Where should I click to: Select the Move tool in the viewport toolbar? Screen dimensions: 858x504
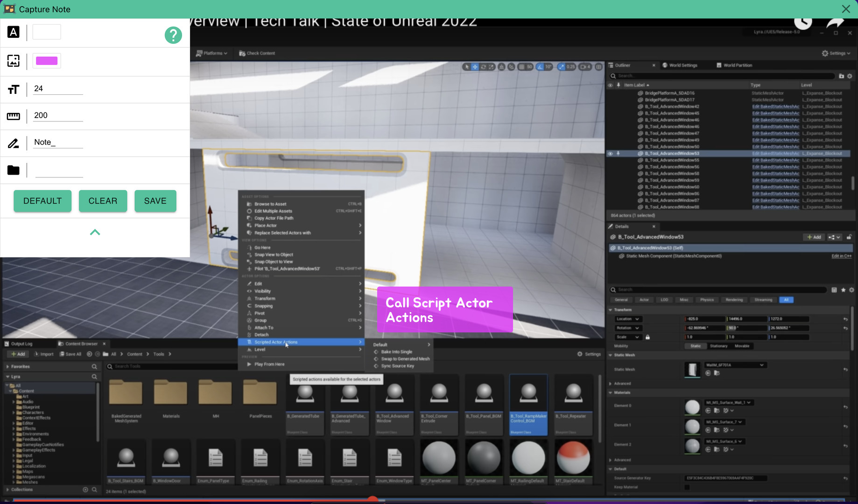point(474,67)
